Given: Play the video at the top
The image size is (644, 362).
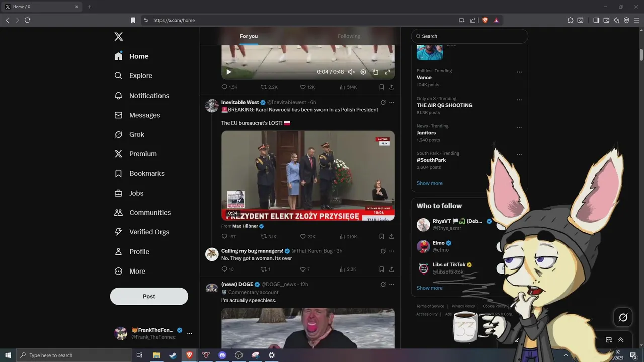Looking at the screenshot, I should pyautogui.click(x=229, y=72).
